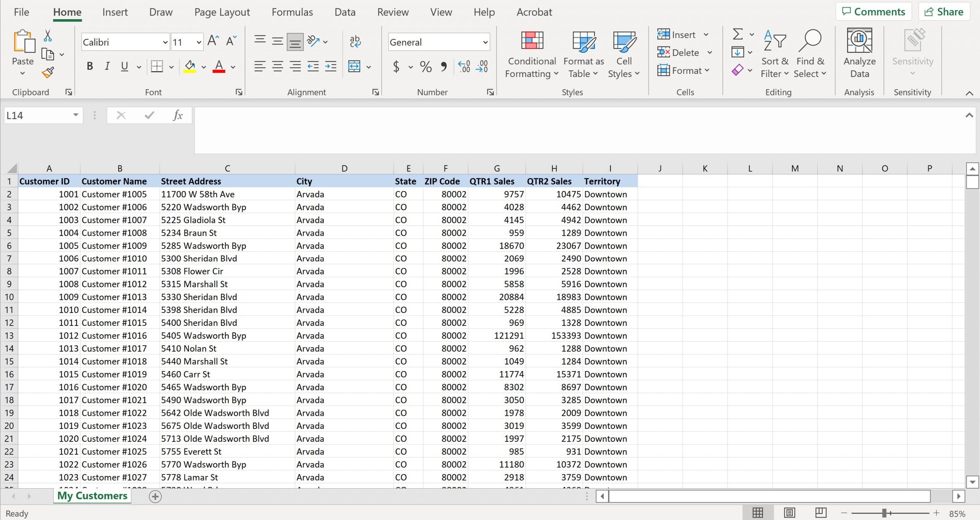This screenshot has height=520, width=980.
Task: Open the Data ribbon tab
Action: [343, 11]
